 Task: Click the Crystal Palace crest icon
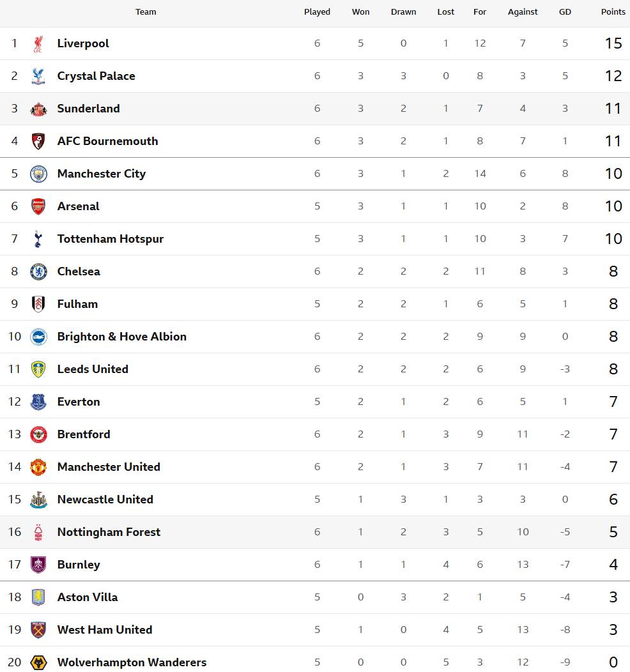click(x=38, y=76)
